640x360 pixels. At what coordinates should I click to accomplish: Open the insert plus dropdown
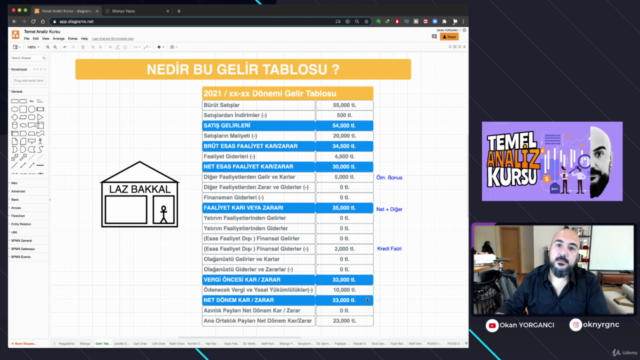(x=160, y=47)
